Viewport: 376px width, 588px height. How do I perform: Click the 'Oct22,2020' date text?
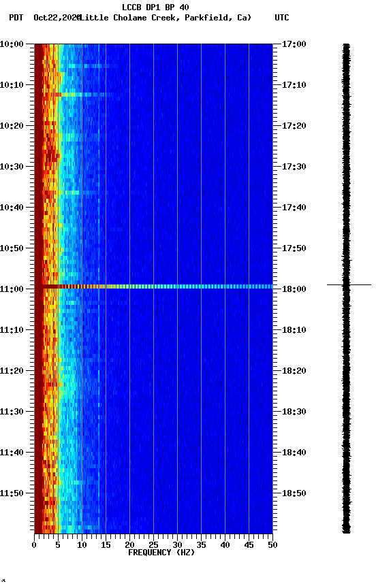[x=57, y=18]
